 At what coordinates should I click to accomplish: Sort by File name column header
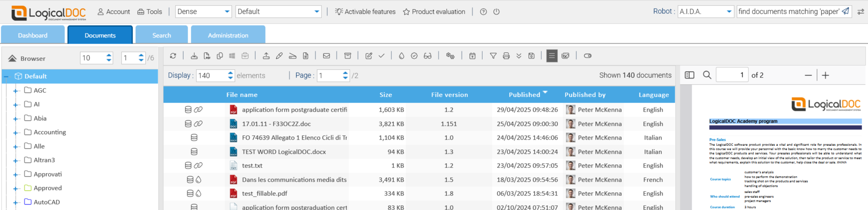click(x=242, y=95)
